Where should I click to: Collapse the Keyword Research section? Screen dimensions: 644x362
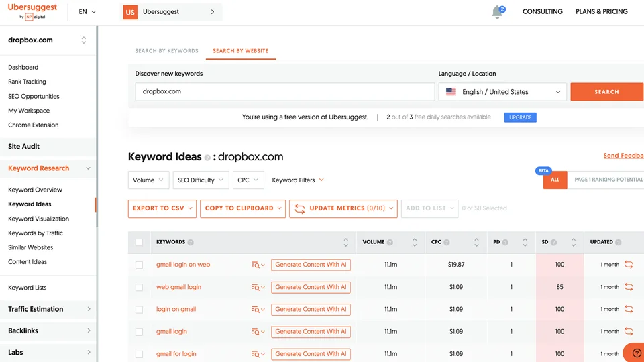(x=48, y=168)
